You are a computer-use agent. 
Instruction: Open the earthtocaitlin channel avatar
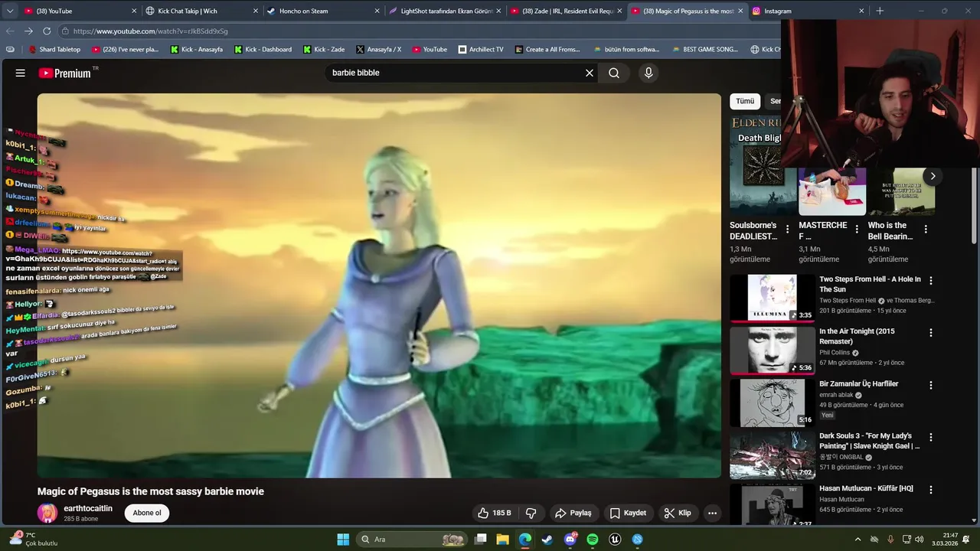coord(47,513)
